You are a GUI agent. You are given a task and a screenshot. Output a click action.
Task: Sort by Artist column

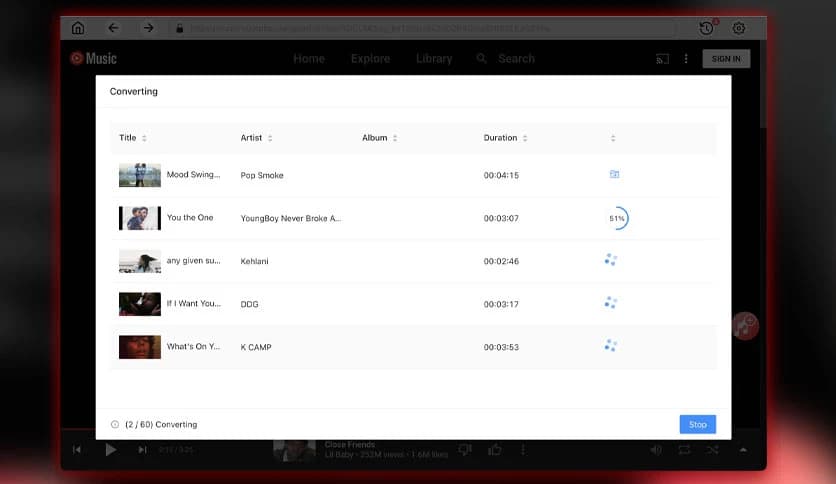[270, 138]
